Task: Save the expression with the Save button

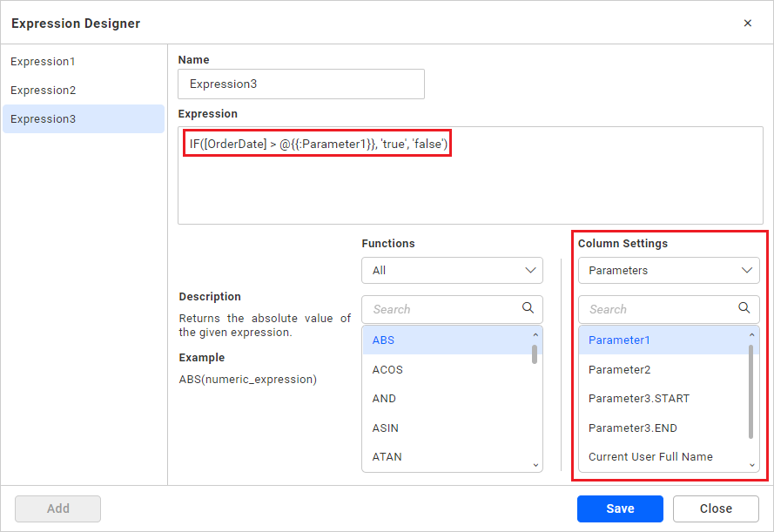Action: click(620, 508)
